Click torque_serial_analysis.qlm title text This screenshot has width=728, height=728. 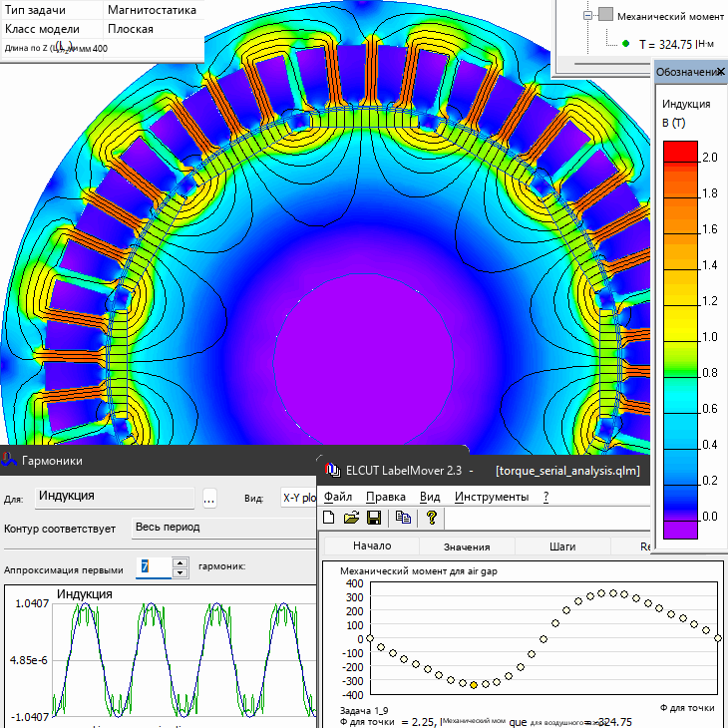tap(567, 471)
